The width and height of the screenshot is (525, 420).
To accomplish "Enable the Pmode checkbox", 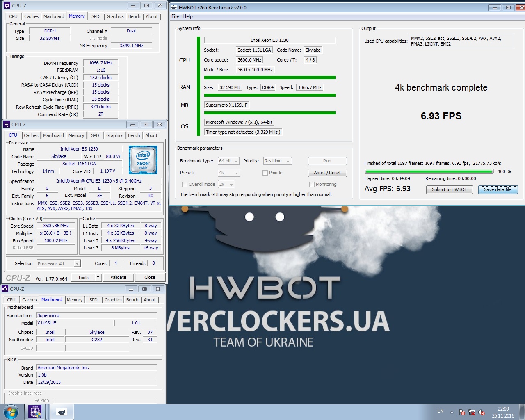I will point(265,173).
